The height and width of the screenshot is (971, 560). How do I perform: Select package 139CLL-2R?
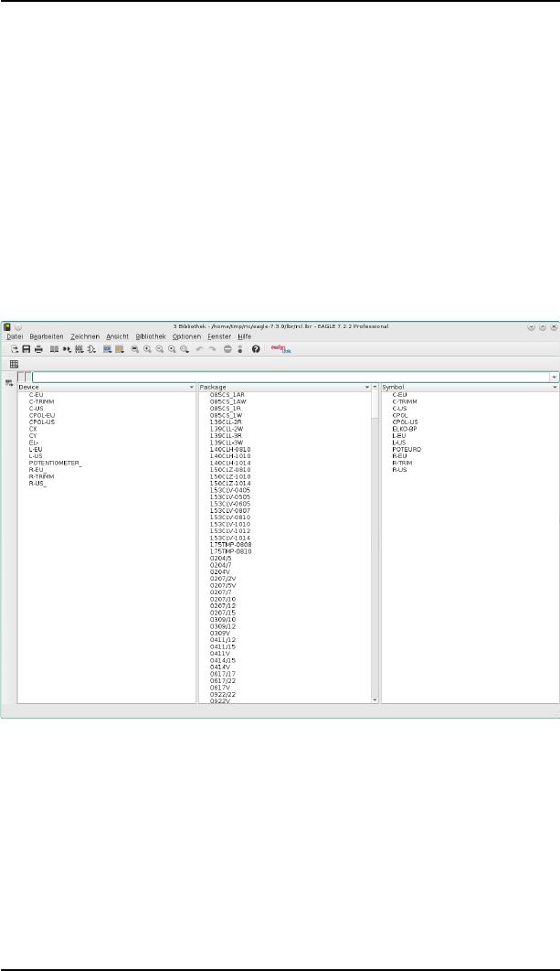tap(226, 421)
